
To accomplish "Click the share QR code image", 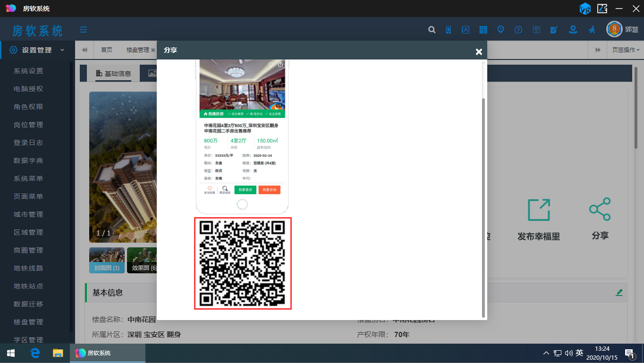I will [x=243, y=263].
